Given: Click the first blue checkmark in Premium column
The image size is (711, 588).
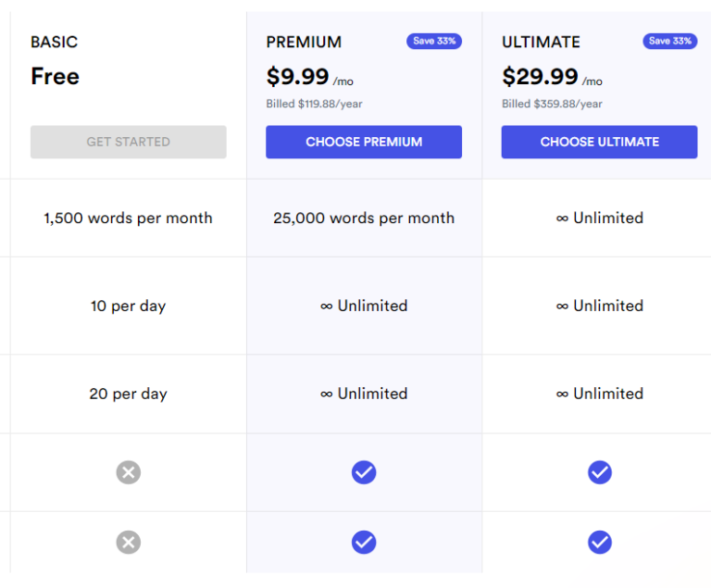Looking at the screenshot, I should tap(364, 472).
